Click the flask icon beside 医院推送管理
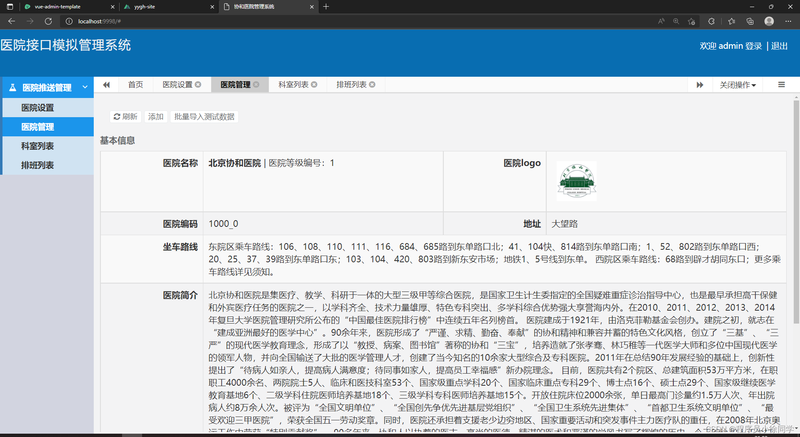This screenshot has height=437, width=800. (13, 87)
